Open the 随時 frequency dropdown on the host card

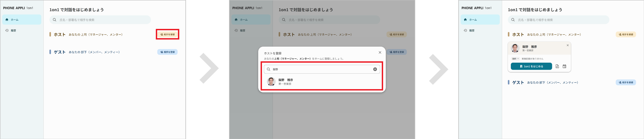click(515, 59)
